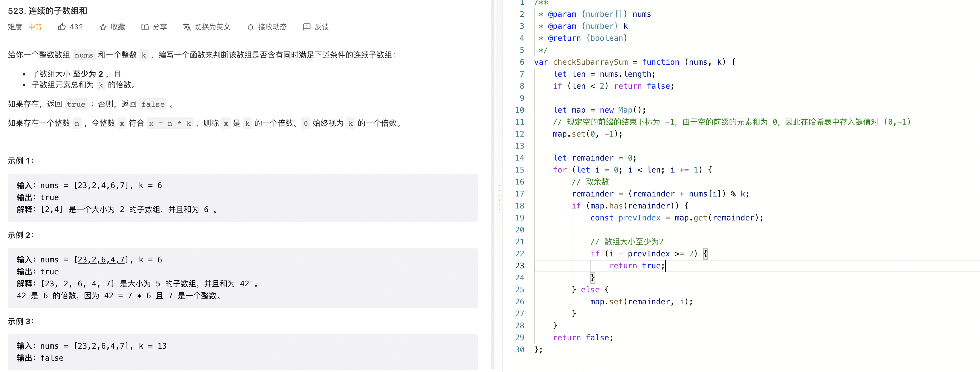The width and height of the screenshot is (980, 372).
Task: Click the 432 like count
Action: click(76, 27)
